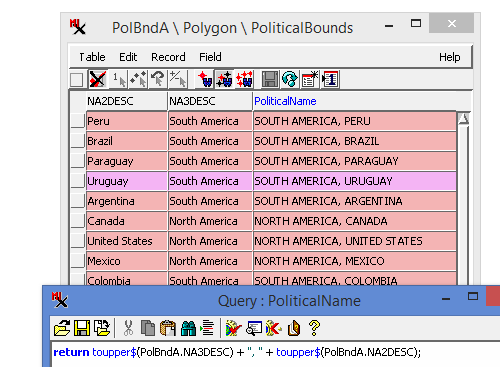Viewport: 500px width, 367px height.
Task: Click the teal refresh arrow icon
Action: coord(289,79)
